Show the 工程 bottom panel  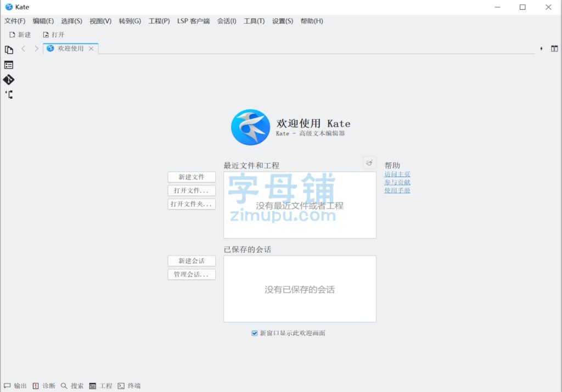[x=101, y=386]
